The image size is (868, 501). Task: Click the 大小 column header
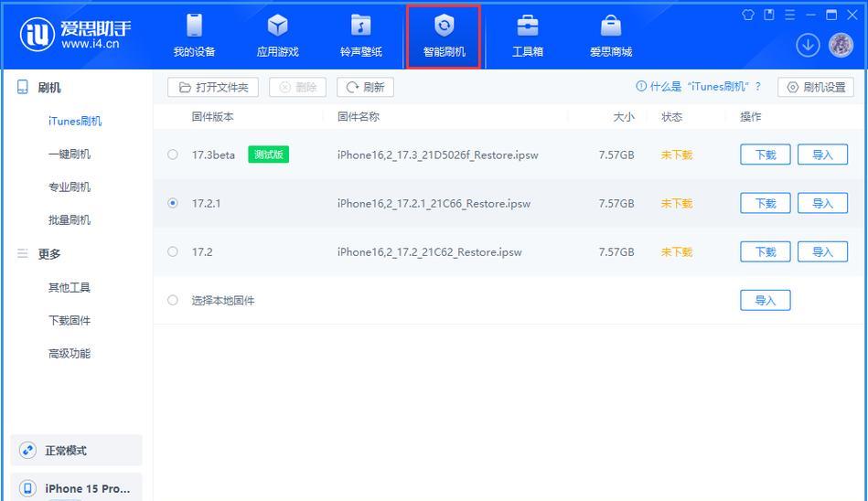[623, 117]
